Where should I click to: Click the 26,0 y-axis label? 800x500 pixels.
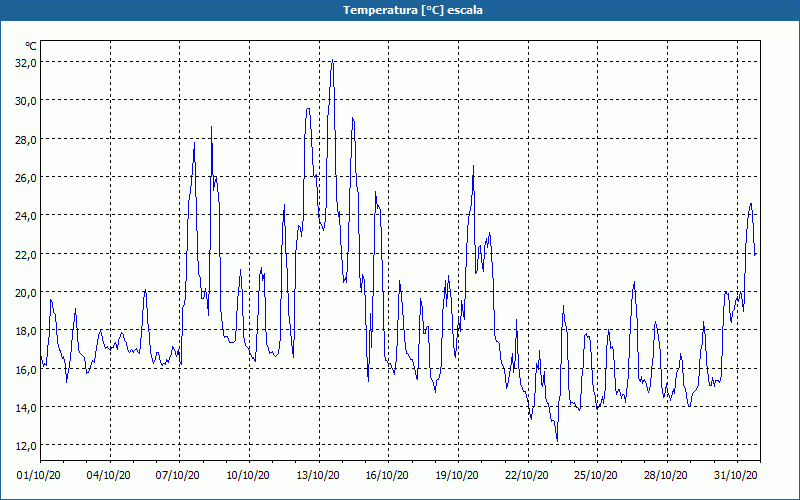[x=25, y=177]
